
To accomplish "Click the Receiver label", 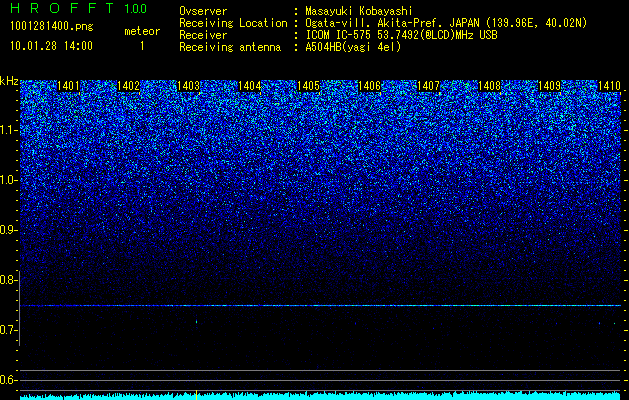I will pos(203,35).
